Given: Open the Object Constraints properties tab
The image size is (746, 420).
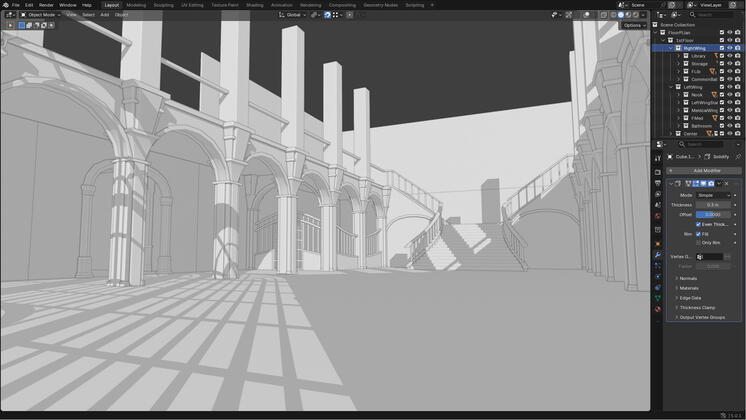Looking at the screenshot, I should [x=658, y=288].
